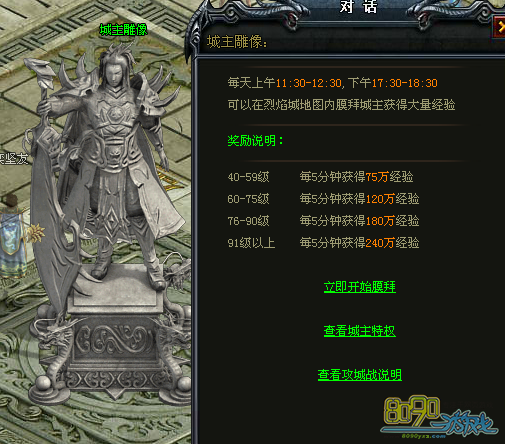Click the "城主雕像:" speaker label in dialog
The width and height of the screenshot is (505, 444).
237,42
